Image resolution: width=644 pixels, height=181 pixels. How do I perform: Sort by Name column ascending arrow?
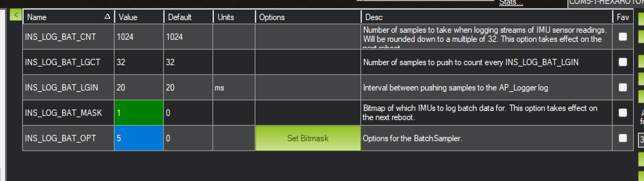click(x=107, y=17)
